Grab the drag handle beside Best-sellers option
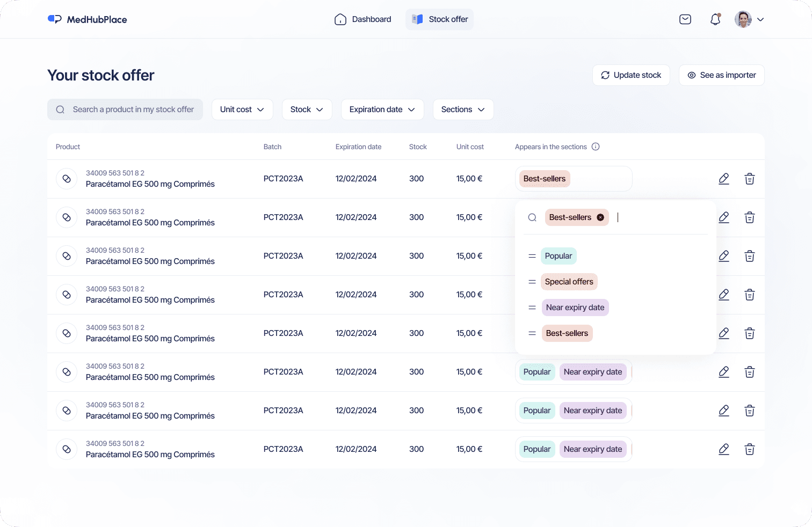812x527 pixels. pyautogui.click(x=532, y=333)
